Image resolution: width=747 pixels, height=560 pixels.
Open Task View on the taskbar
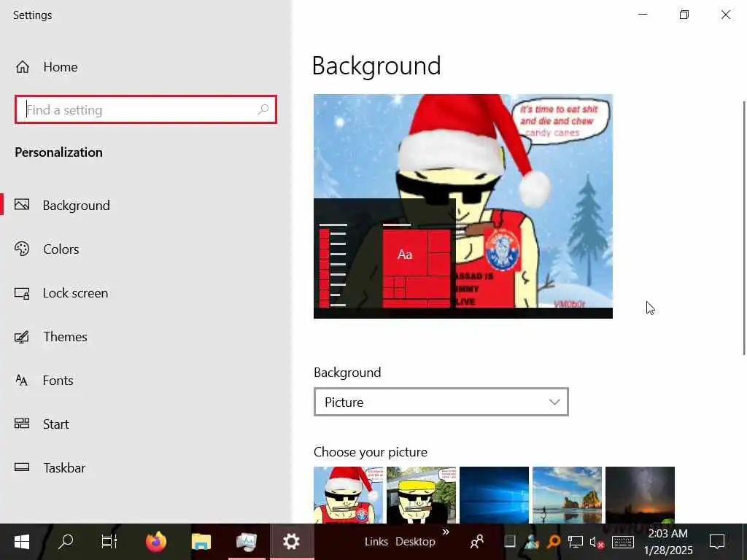tap(109, 542)
